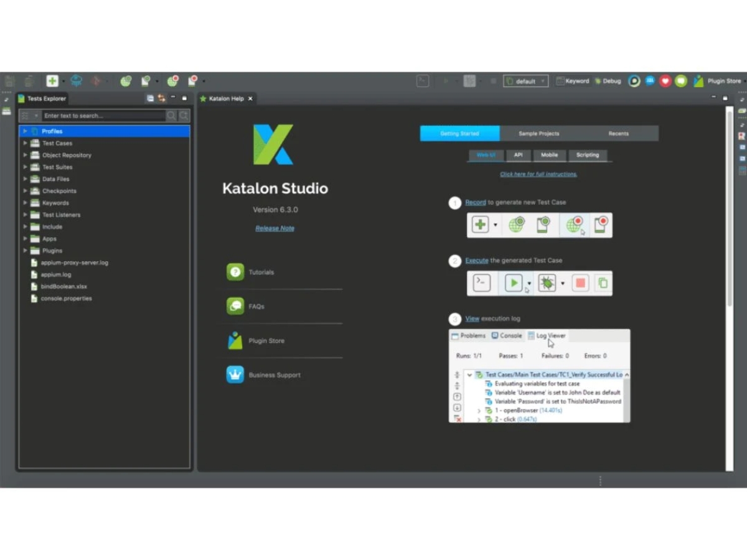747x560 pixels.
Task: Open the default execution profile dropdown
Action: coord(525,81)
